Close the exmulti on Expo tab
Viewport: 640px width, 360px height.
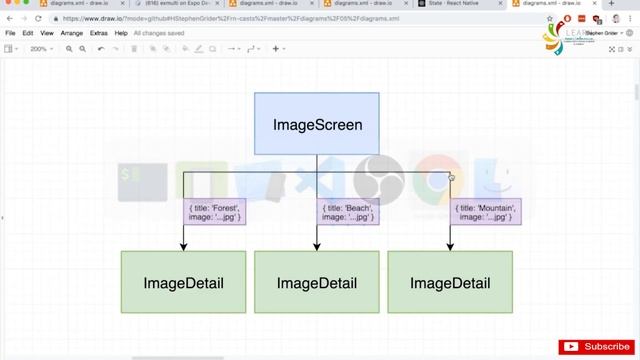coord(217,3)
